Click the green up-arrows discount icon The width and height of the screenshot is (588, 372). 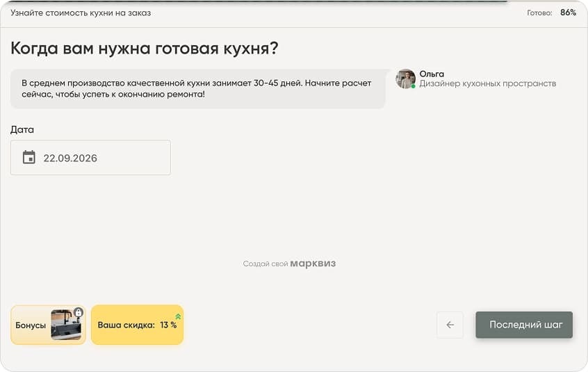pyautogui.click(x=178, y=317)
